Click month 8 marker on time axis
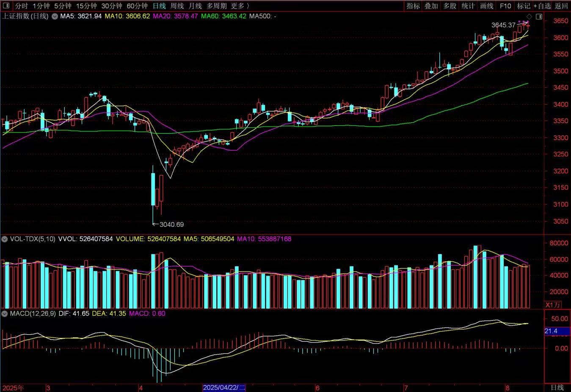Screen dimensions: 571x392 point(507,388)
